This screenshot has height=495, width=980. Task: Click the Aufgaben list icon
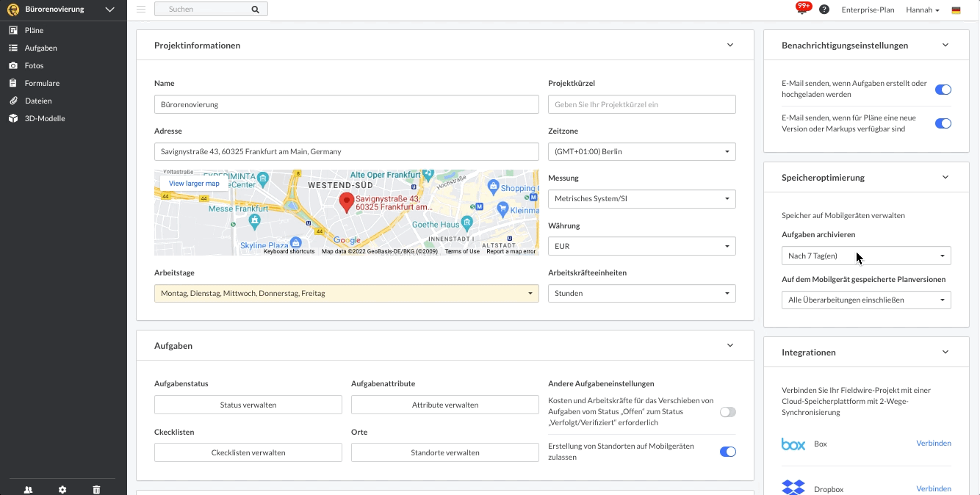[x=12, y=48]
